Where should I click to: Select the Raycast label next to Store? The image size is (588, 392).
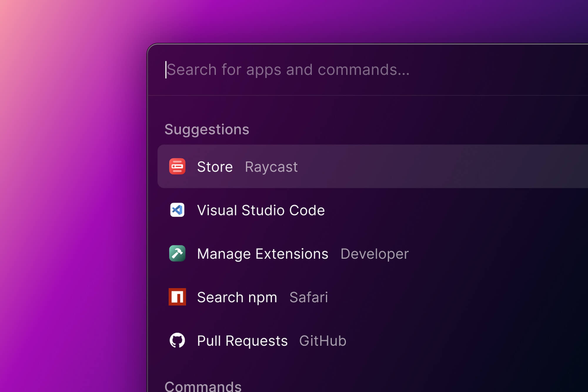click(271, 166)
